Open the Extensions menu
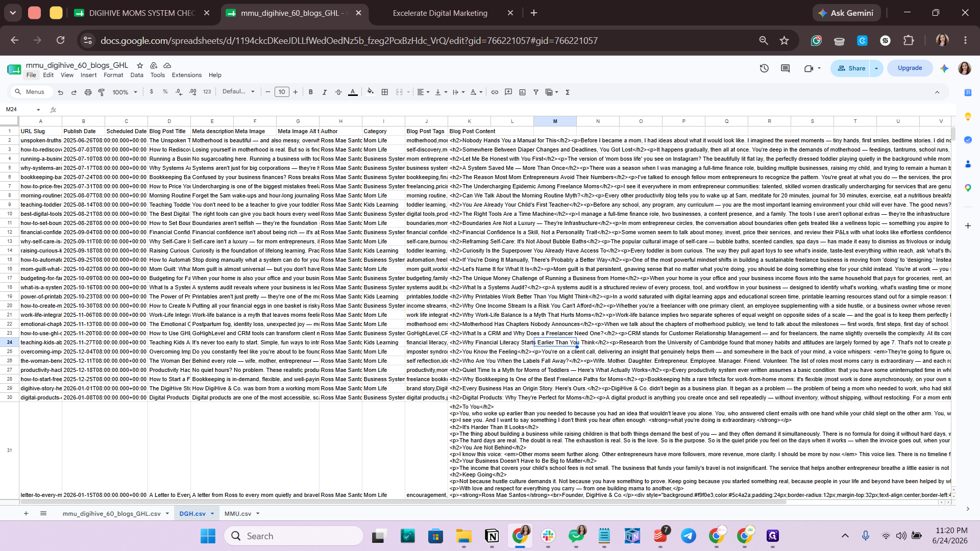The image size is (980, 551). [187, 75]
